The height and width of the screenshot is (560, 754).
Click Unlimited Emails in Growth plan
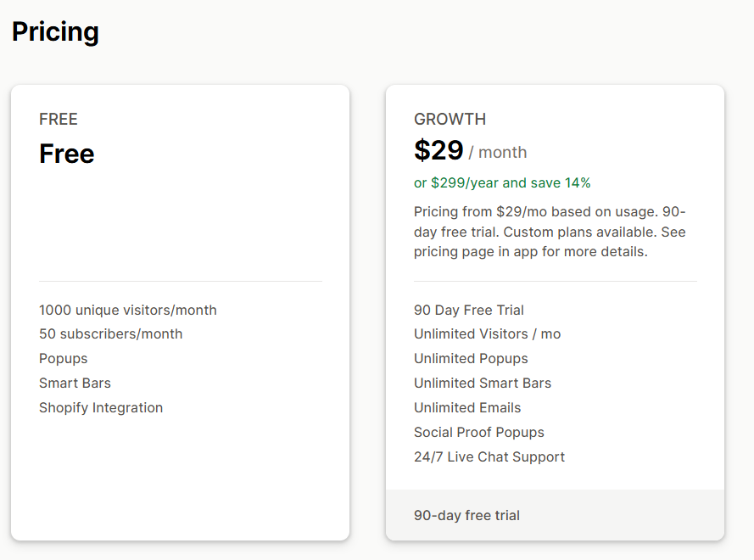[467, 408]
